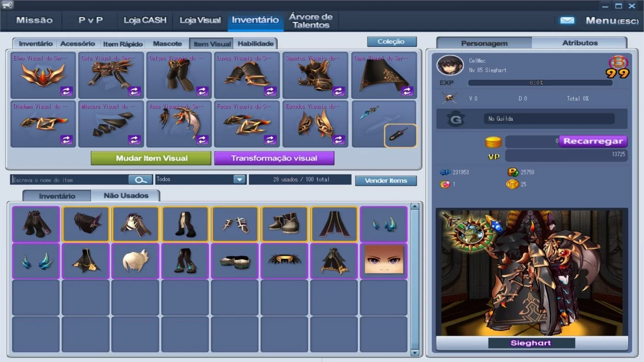The width and height of the screenshot is (644, 362).
Task: Select the Escudos Visuais shields item
Action: coord(315,124)
